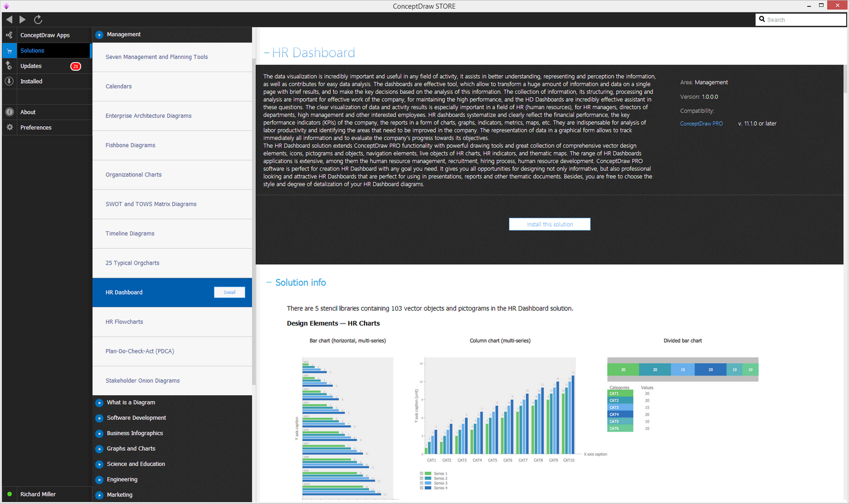Click the light blue CAT3 legend swatch
The image size is (849, 504).
coord(620,407)
